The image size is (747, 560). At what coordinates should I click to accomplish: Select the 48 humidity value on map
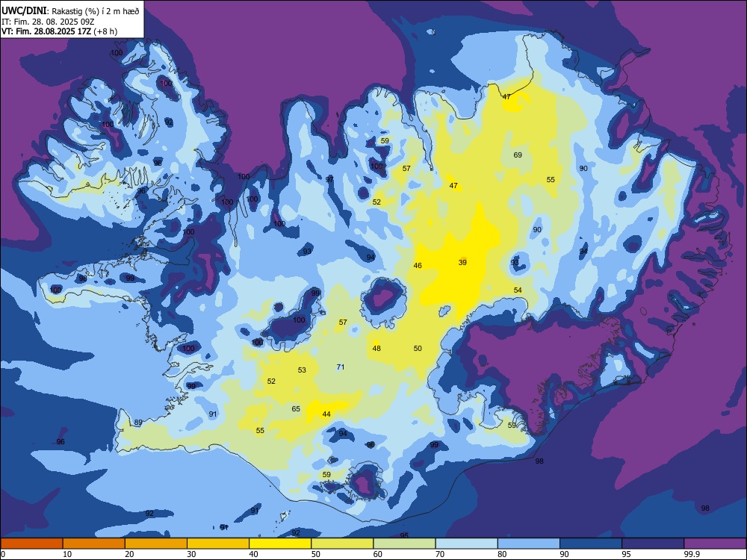(376, 349)
